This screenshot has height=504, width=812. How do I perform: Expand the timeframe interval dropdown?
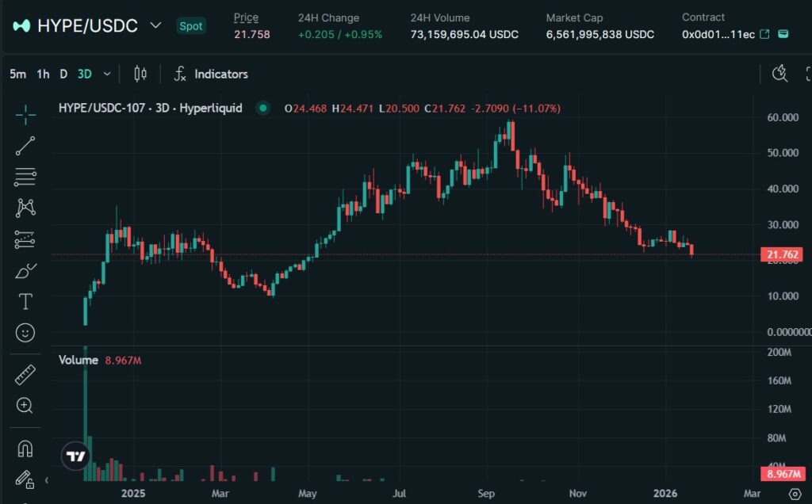[105, 74]
